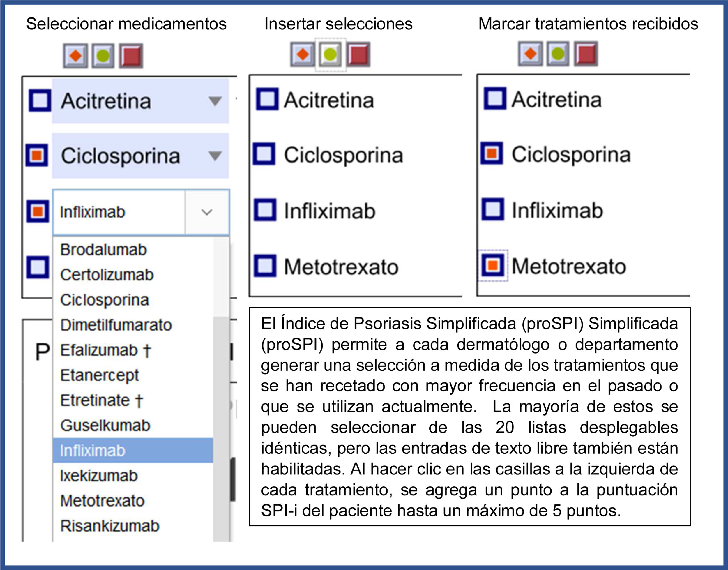Check the Acitretina box in Insertar selecciones
Image resolution: width=728 pixels, height=570 pixels.
(267, 99)
